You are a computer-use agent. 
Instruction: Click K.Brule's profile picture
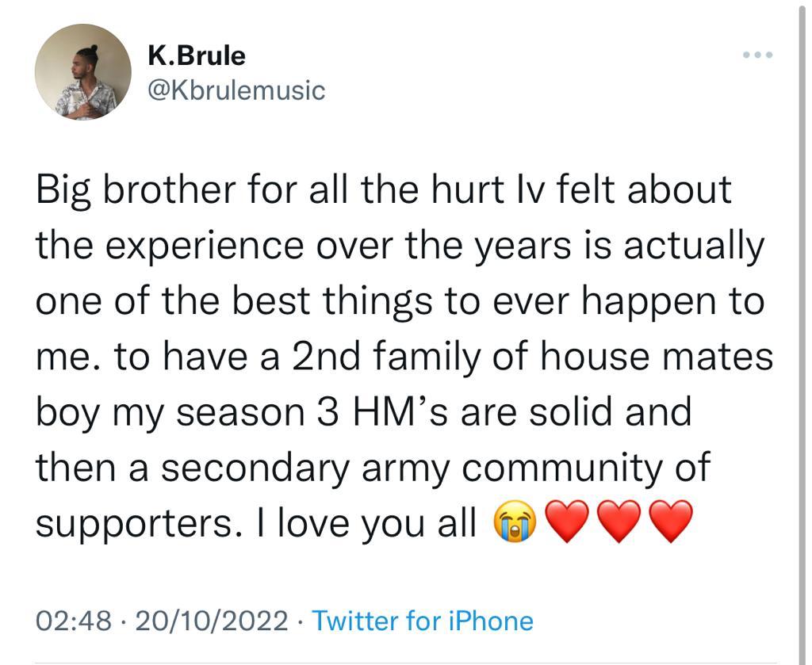83,72
